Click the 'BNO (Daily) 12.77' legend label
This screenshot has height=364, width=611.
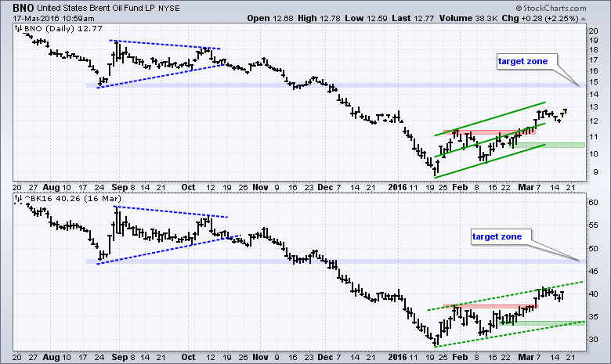(63, 28)
